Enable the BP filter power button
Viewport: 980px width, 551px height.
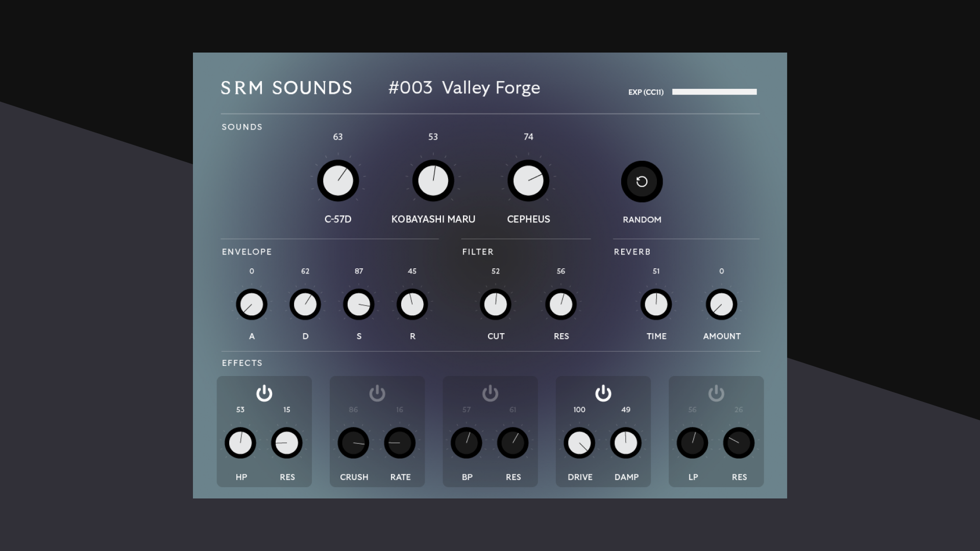pos(490,393)
